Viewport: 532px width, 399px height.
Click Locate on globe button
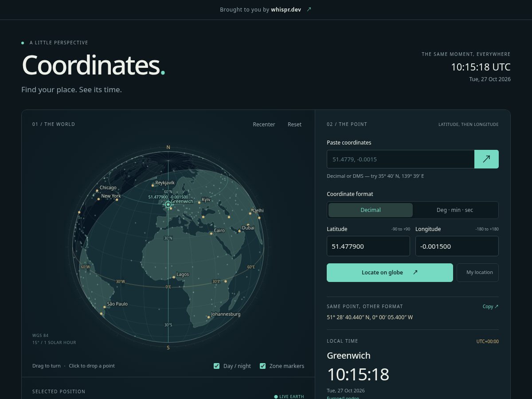point(390,273)
